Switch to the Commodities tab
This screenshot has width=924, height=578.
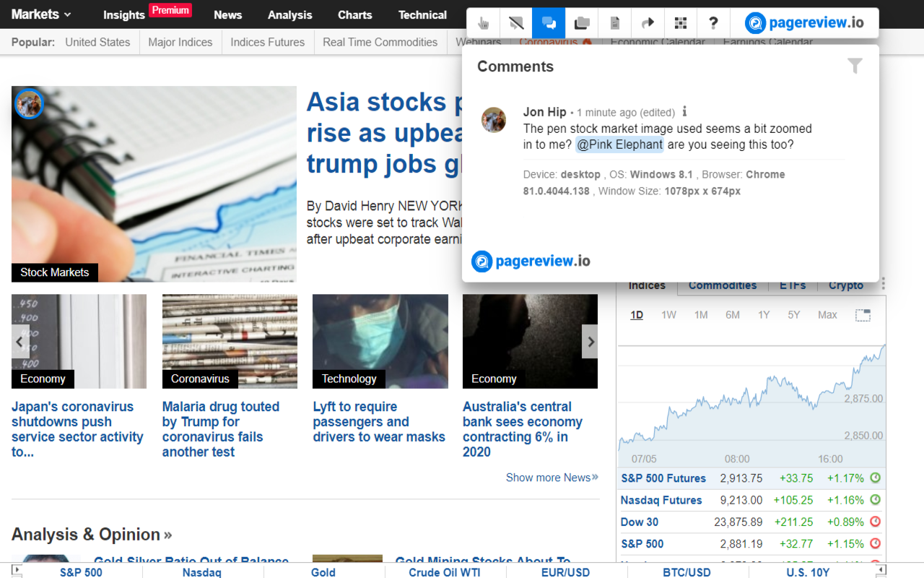click(x=723, y=285)
